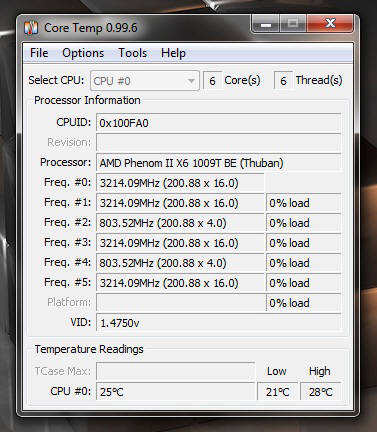
Task: Click the Freq. #2 field showing 803.52MHz
Action: 180,223
